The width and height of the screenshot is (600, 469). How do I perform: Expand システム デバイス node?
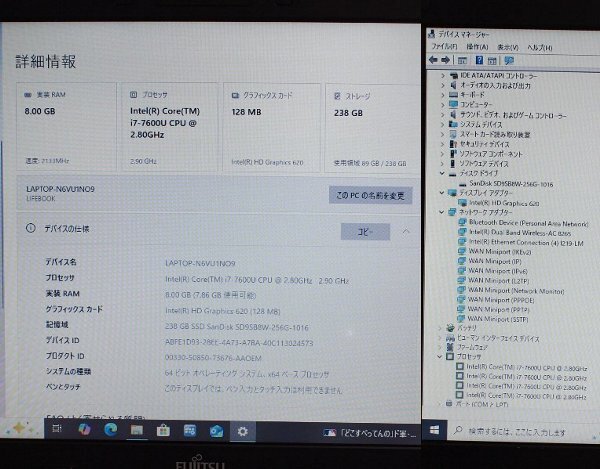(443, 124)
